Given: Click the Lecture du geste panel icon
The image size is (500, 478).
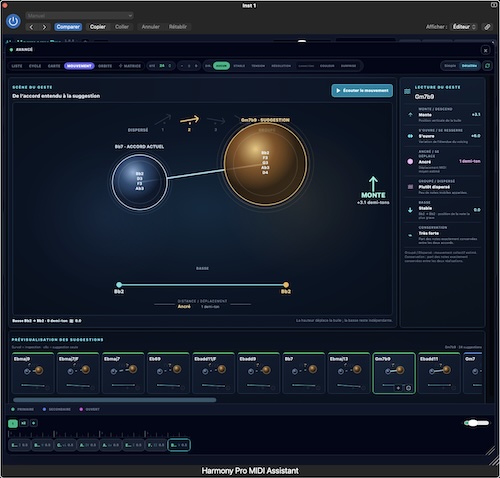Looking at the screenshot, I should point(407,92).
